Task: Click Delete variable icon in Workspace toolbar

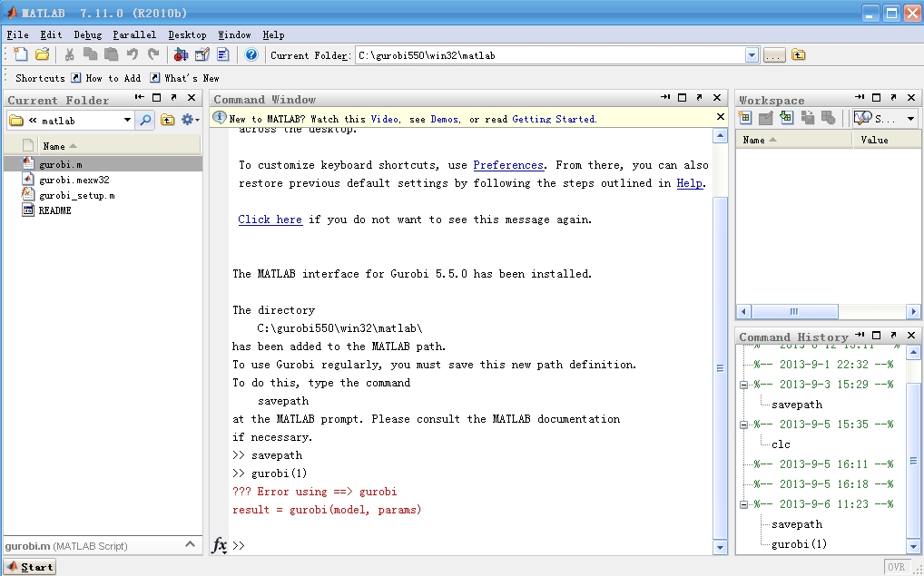Action: 828,118
